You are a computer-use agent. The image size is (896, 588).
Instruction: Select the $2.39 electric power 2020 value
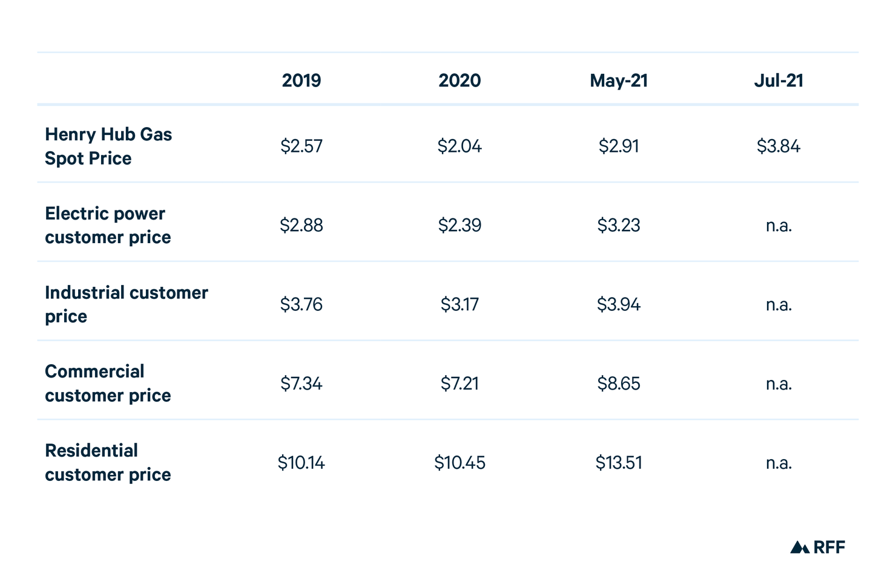click(x=460, y=225)
